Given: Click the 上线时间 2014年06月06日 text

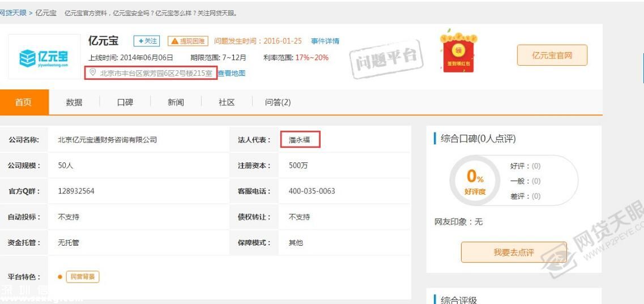Looking at the screenshot, I should 131,57.
